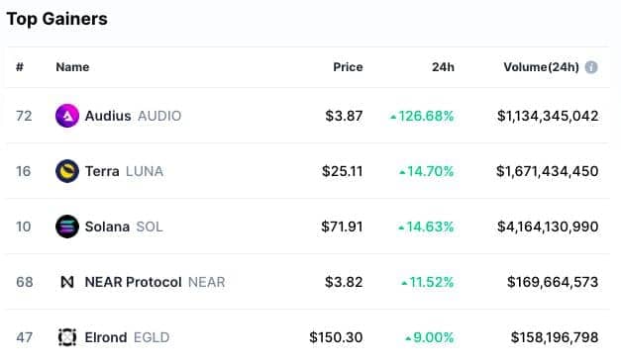Open the Audius coin name link
This screenshot has width=621, height=364.
pos(108,116)
